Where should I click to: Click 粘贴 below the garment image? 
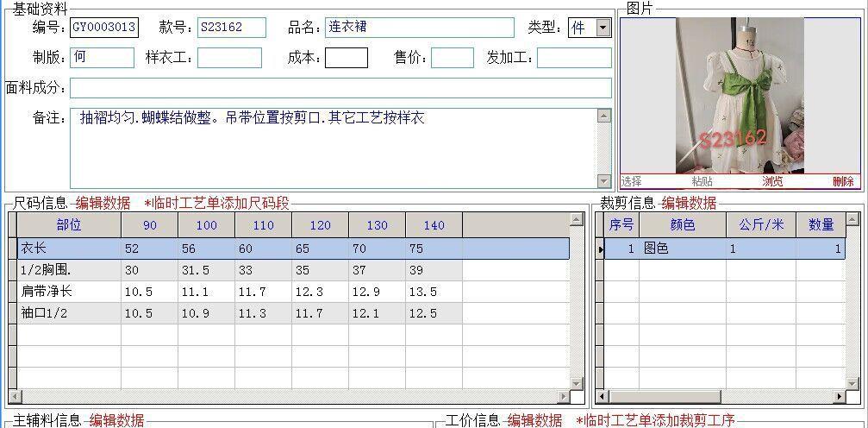(x=702, y=181)
